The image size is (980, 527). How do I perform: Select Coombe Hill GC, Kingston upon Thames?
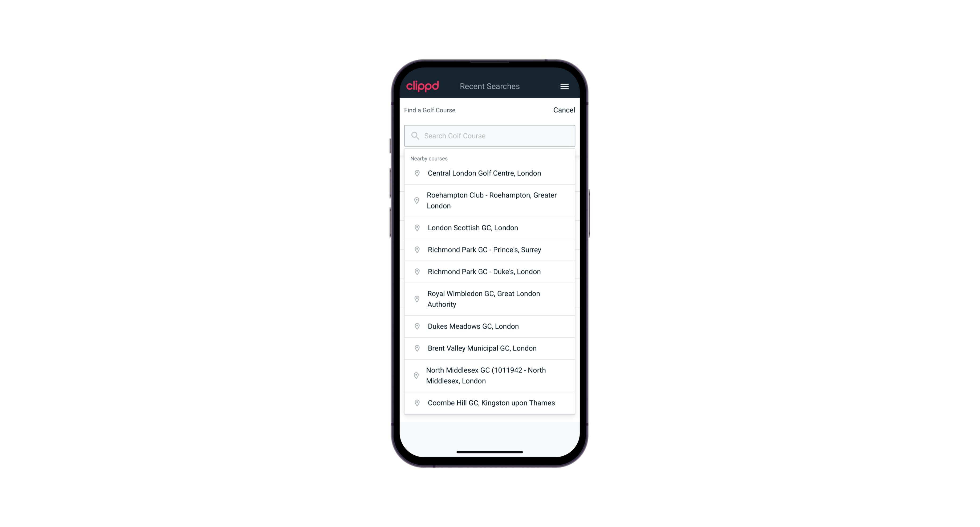pos(490,402)
